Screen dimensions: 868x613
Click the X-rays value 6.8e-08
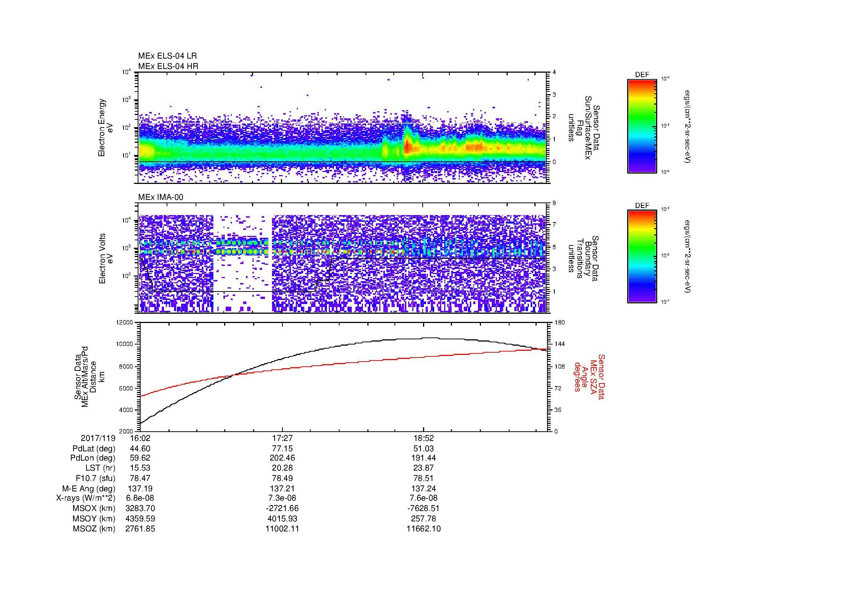pos(140,498)
